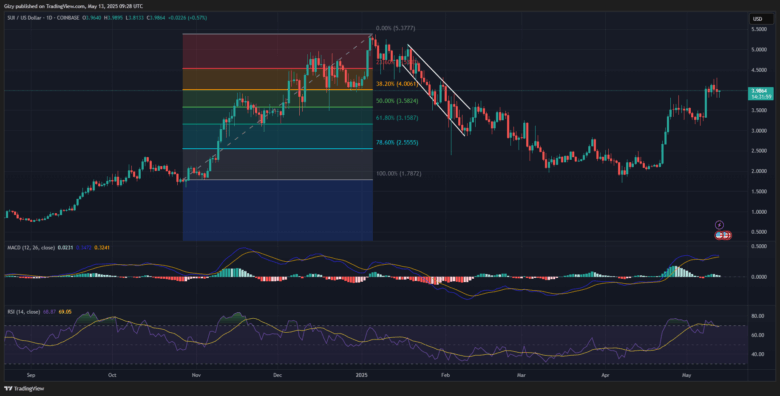Screen dimensions: 780x396
Task: Click the 38.20% (4.0061) Fibonacci label
Action: 396,85
